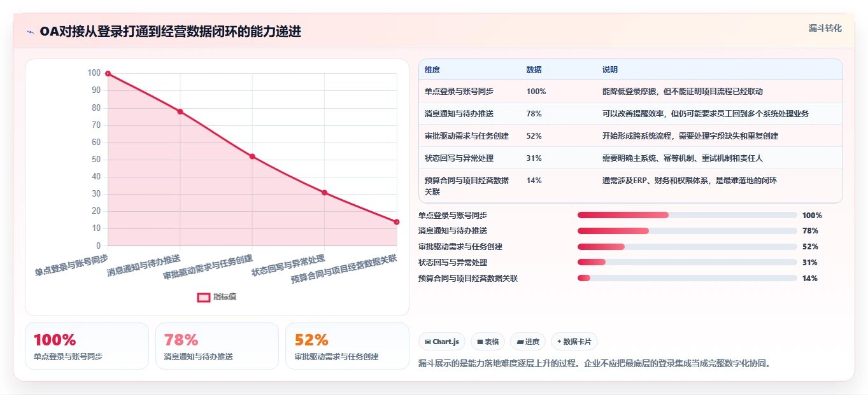The image size is (868, 395).
Task: Click the 单点登录与账号同步 progress bar
Action: (x=687, y=215)
